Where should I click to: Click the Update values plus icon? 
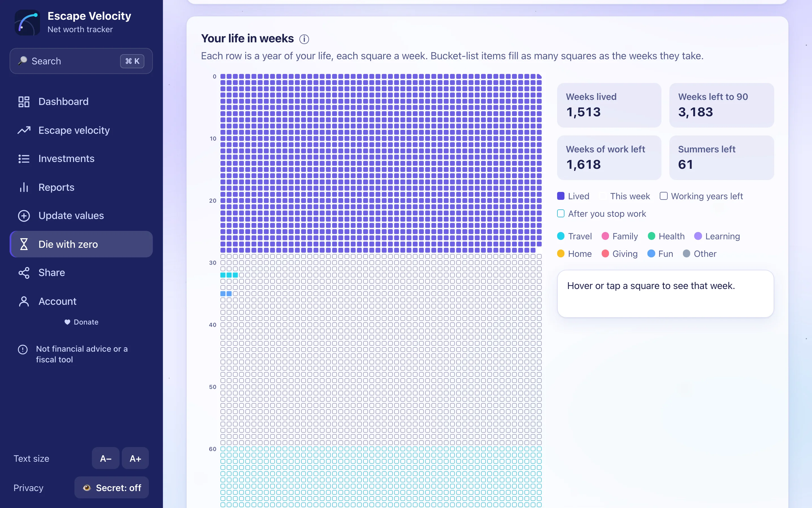tap(24, 216)
